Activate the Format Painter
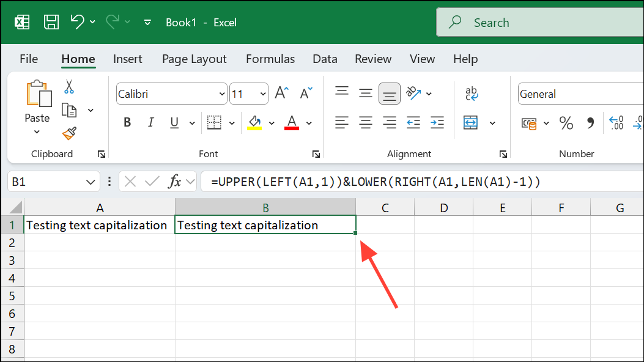 click(x=69, y=133)
